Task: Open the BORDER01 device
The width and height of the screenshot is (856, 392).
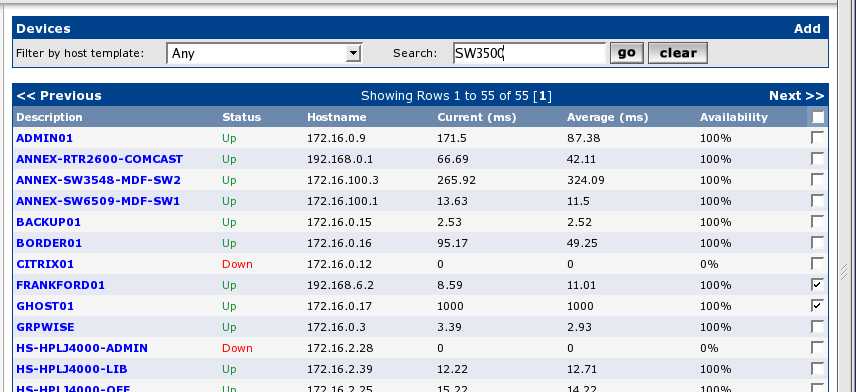Action: coord(49,243)
